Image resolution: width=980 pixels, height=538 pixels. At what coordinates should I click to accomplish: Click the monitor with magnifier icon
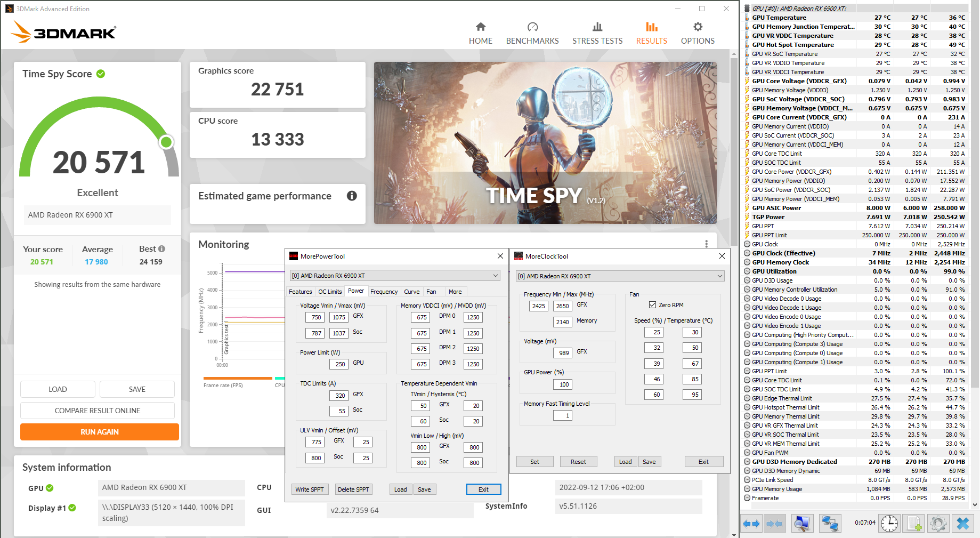point(801,524)
